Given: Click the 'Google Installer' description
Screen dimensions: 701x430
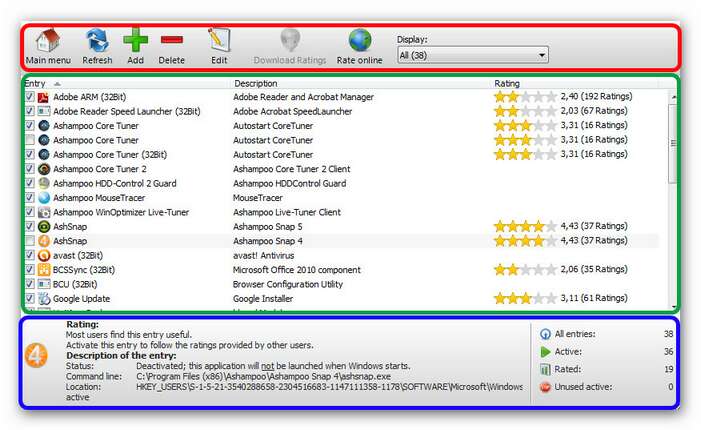Looking at the screenshot, I should 262,299.
